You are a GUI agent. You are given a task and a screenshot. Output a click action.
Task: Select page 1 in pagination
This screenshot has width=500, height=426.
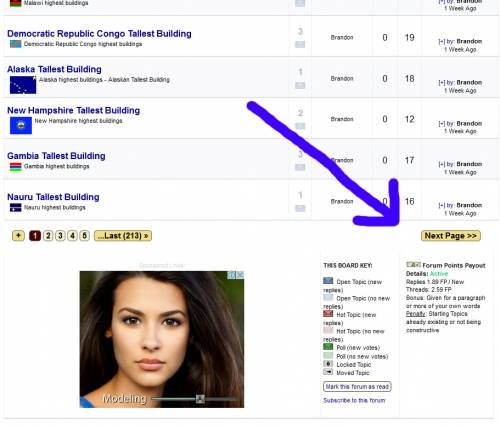(35, 236)
